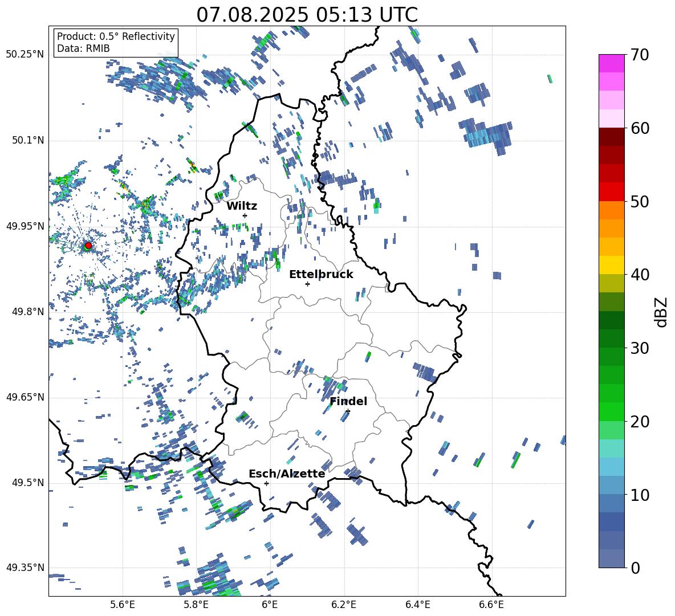Click the Findel city label

[x=348, y=401]
